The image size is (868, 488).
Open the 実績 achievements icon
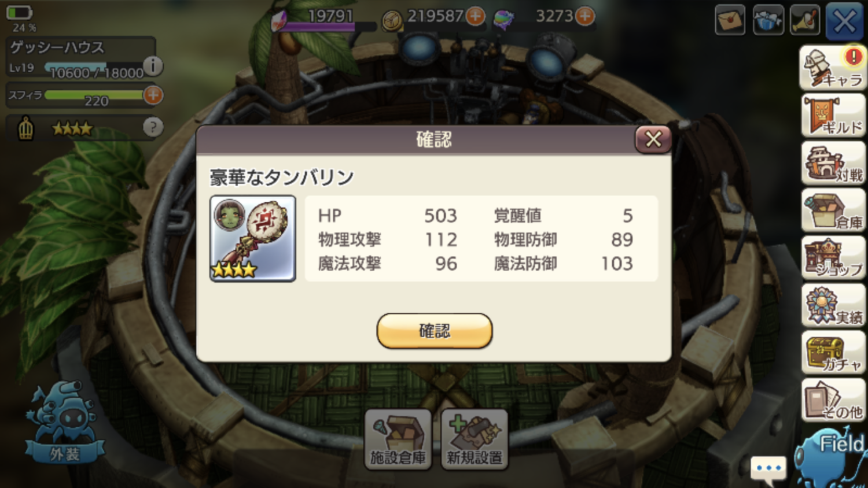[833, 305]
